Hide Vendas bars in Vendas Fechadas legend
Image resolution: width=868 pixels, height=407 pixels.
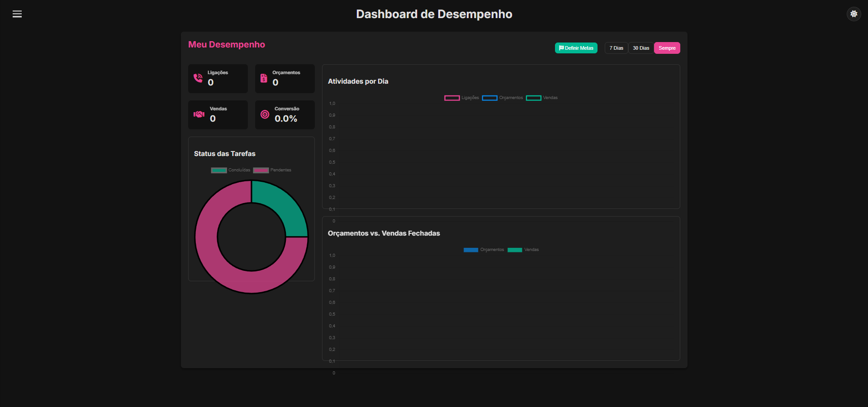(523, 250)
